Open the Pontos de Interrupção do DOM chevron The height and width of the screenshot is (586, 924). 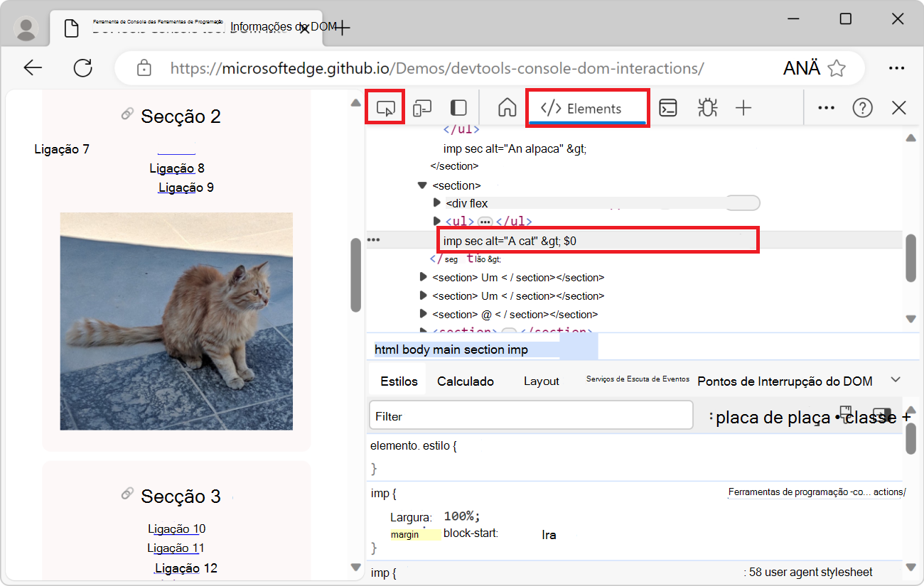(896, 379)
